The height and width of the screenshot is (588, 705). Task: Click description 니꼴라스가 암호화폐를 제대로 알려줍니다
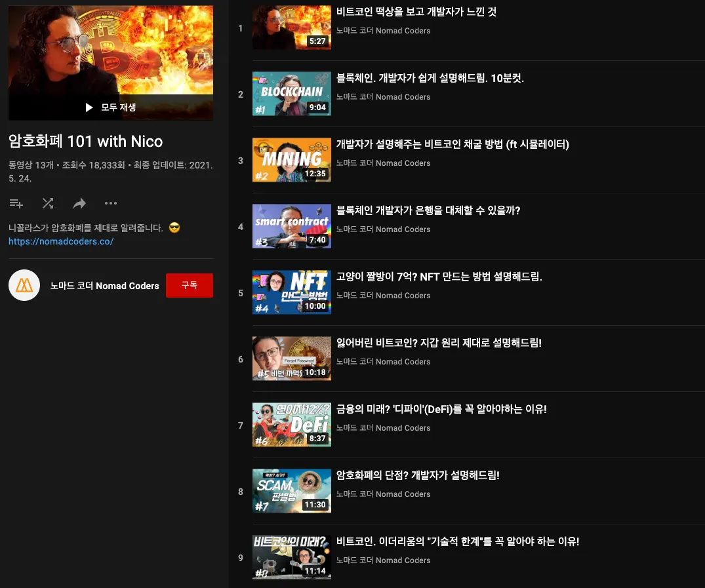pyautogui.click(x=86, y=228)
